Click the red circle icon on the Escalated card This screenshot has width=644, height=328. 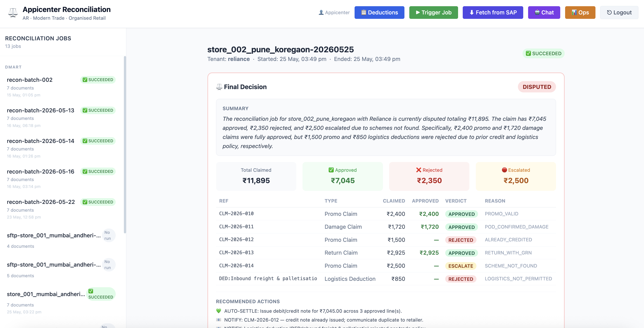pyautogui.click(x=504, y=170)
